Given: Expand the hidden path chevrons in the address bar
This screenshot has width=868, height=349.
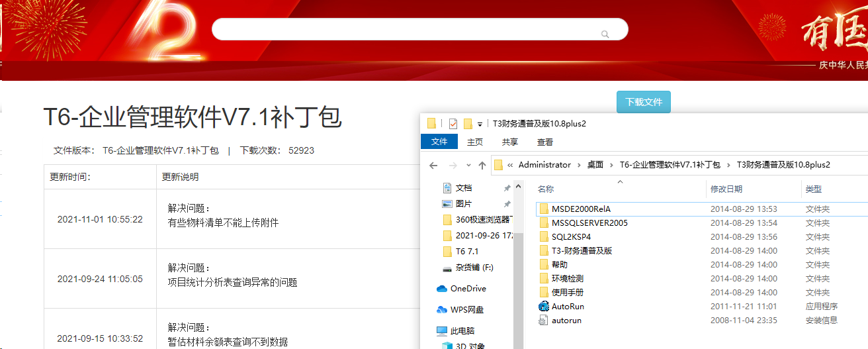Looking at the screenshot, I should [511, 165].
